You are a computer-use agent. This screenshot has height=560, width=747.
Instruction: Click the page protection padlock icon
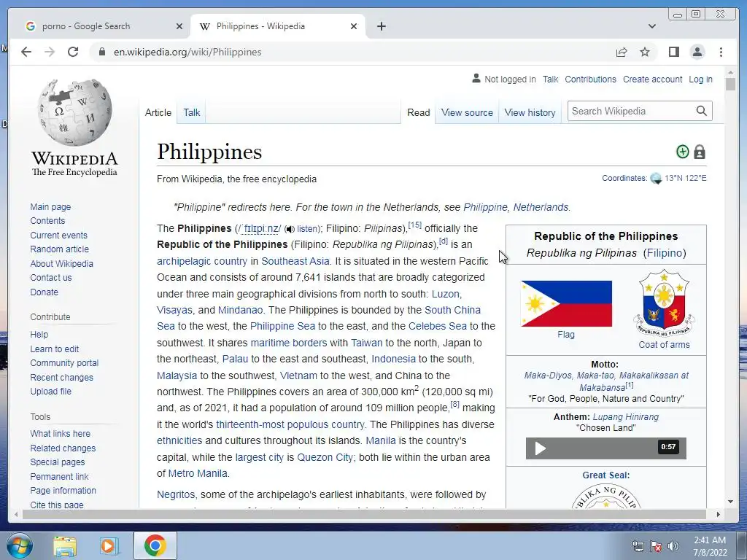(700, 152)
